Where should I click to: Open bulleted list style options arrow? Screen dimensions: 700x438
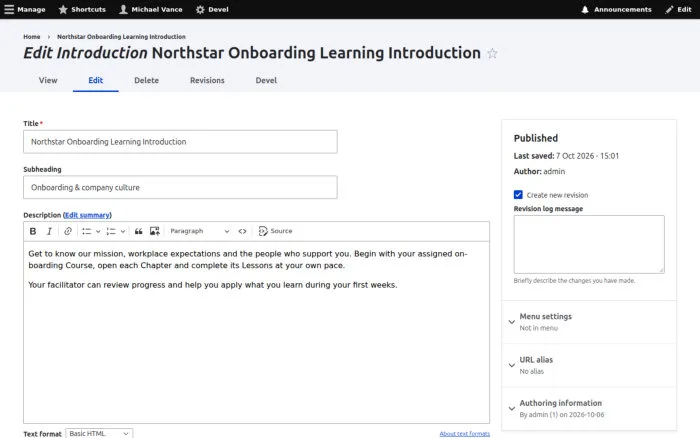[x=98, y=231]
